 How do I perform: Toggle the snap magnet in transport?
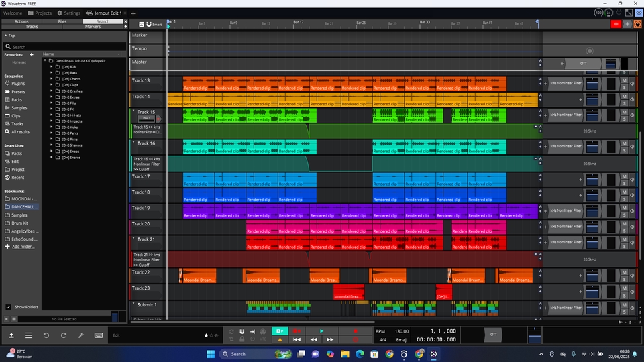click(x=242, y=332)
